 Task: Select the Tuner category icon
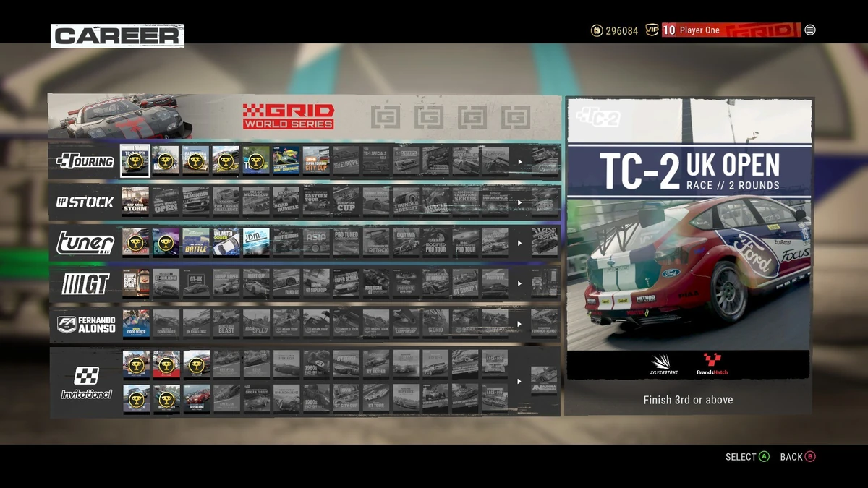point(83,244)
